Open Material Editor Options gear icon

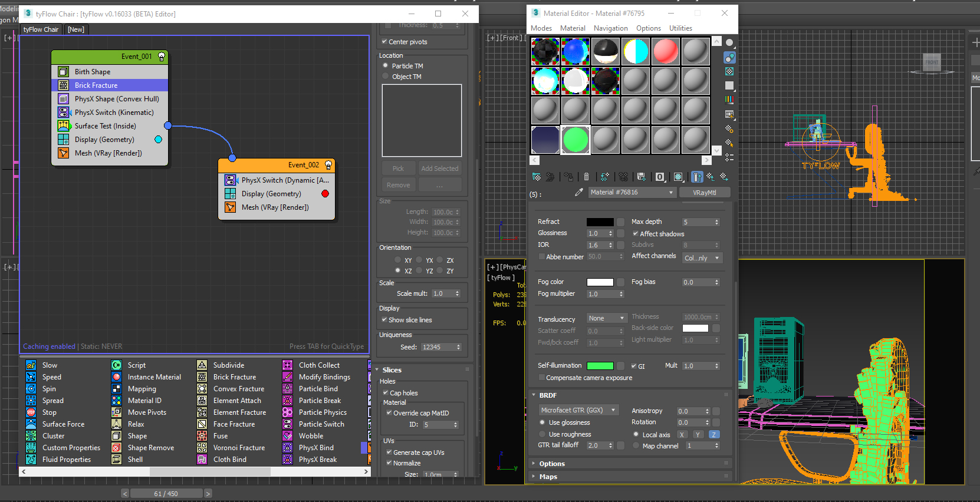pyautogui.click(x=729, y=128)
